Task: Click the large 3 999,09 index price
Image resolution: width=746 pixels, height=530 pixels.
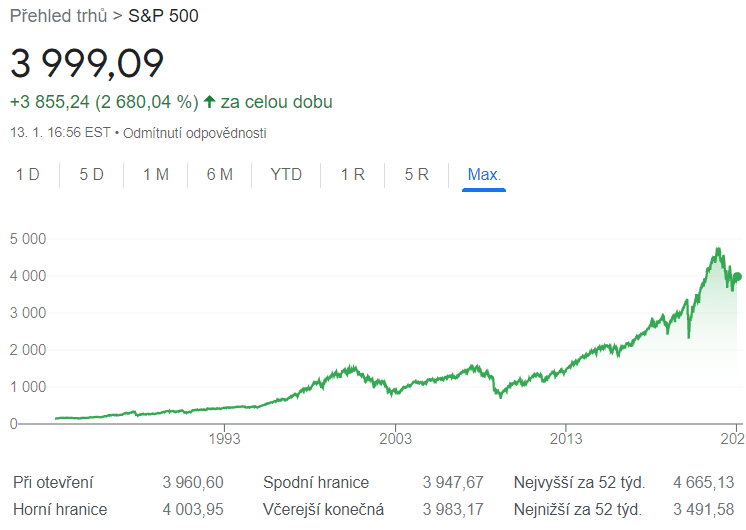Action: click(87, 63)
